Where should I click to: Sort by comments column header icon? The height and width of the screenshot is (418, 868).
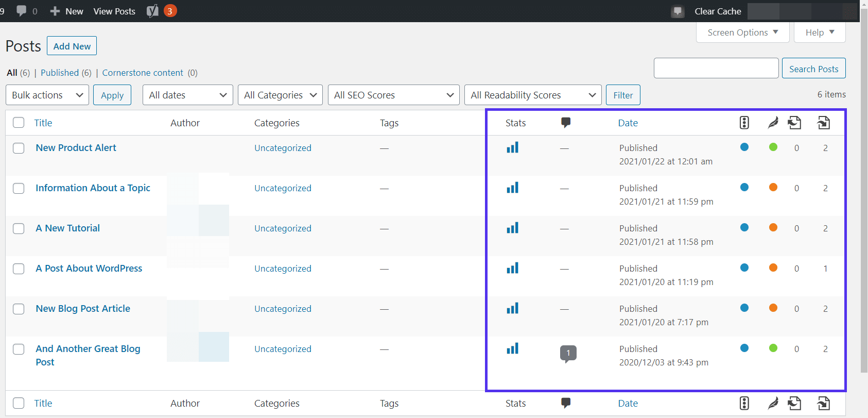pos(566,123)
